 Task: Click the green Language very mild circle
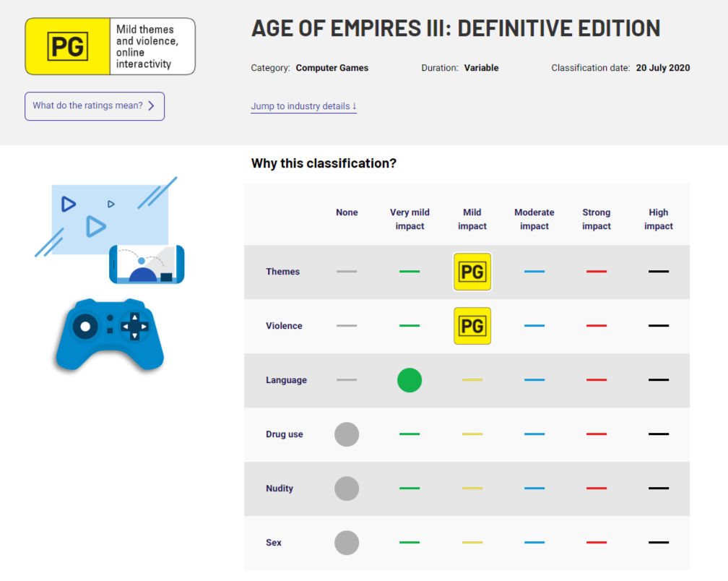[409, 380]
